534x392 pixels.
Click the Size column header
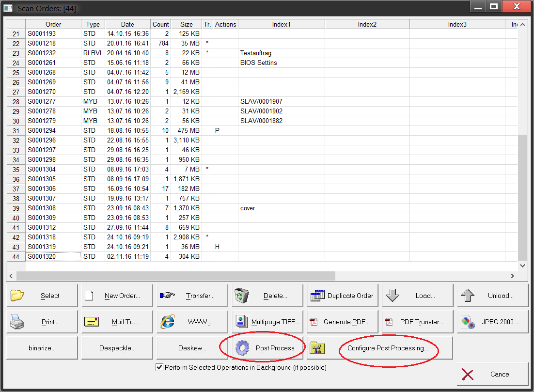[186, 24]
